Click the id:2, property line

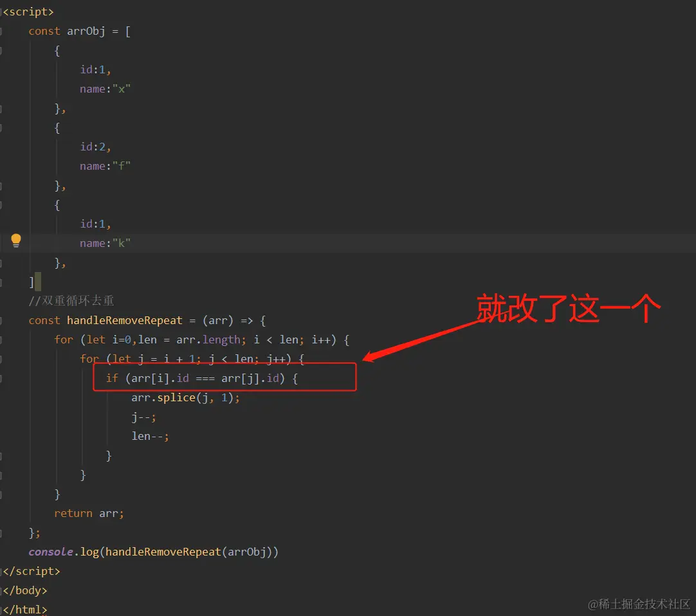pos(95,147)
